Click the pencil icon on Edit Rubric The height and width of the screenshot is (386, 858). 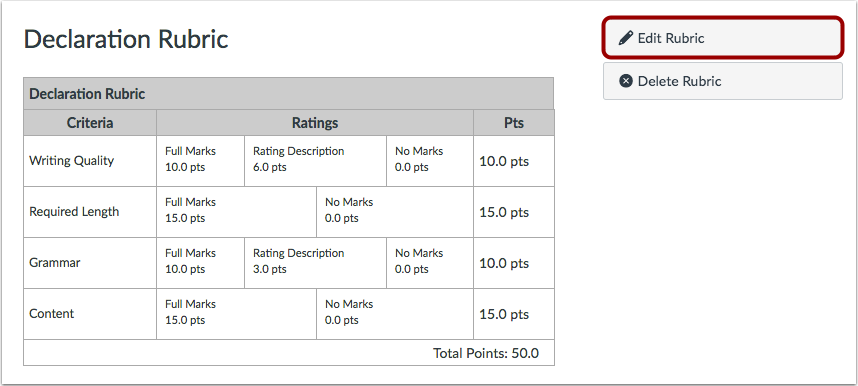[625, 38]
